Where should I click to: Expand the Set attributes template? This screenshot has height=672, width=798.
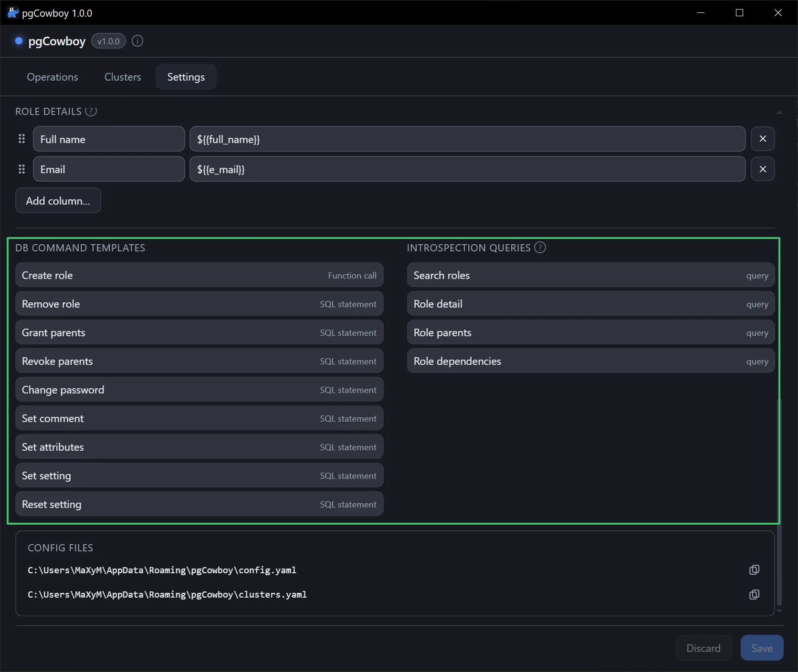click(199, 447)
